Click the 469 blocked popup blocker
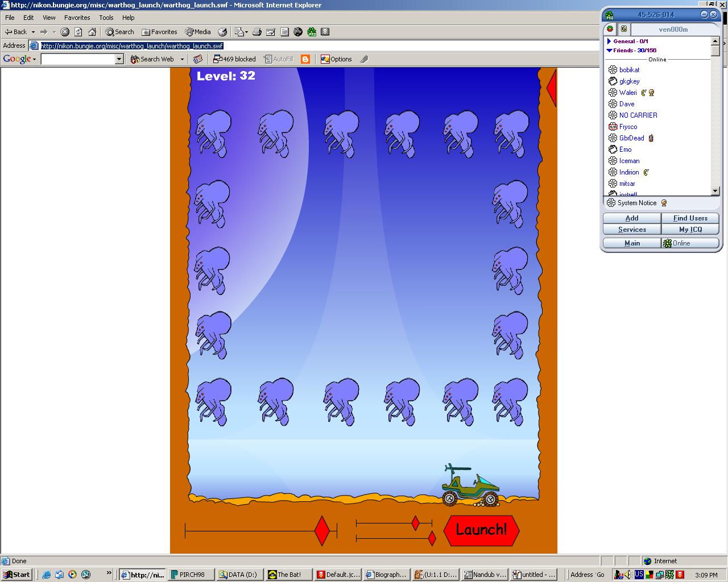 click(234, 59)
